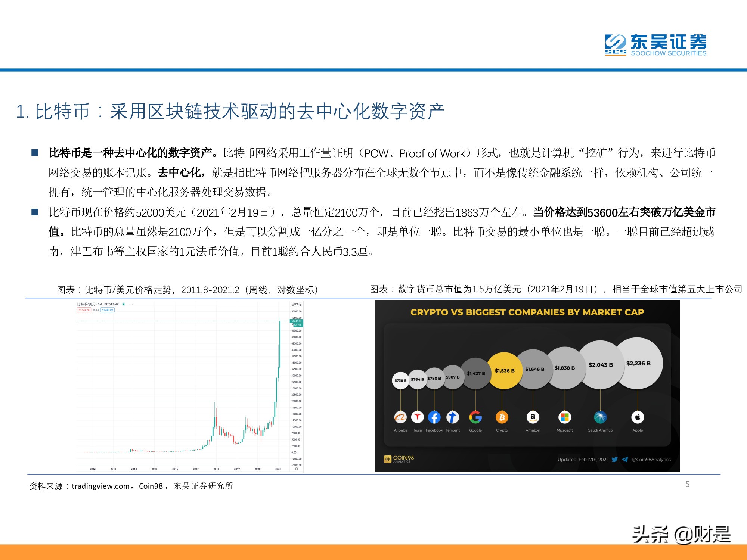Select the Google icon in the companies row
Image resolution: width=747 pixels, height=560 pixels.
point(476,417)
